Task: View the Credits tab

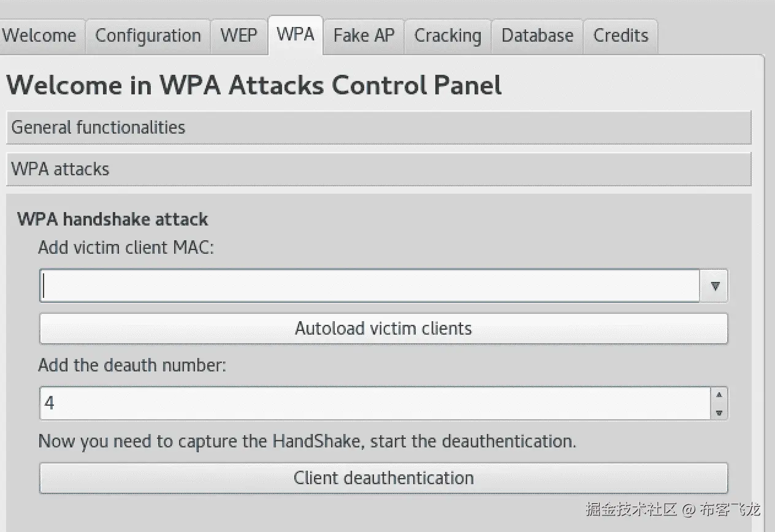Action: tap(620, 36)
